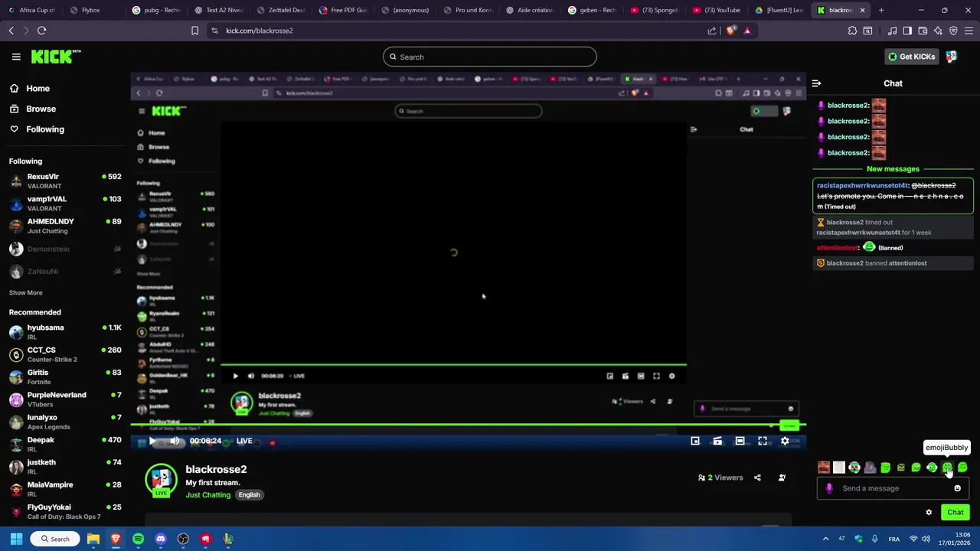Click the stream progress seek bar

(468, 425)
